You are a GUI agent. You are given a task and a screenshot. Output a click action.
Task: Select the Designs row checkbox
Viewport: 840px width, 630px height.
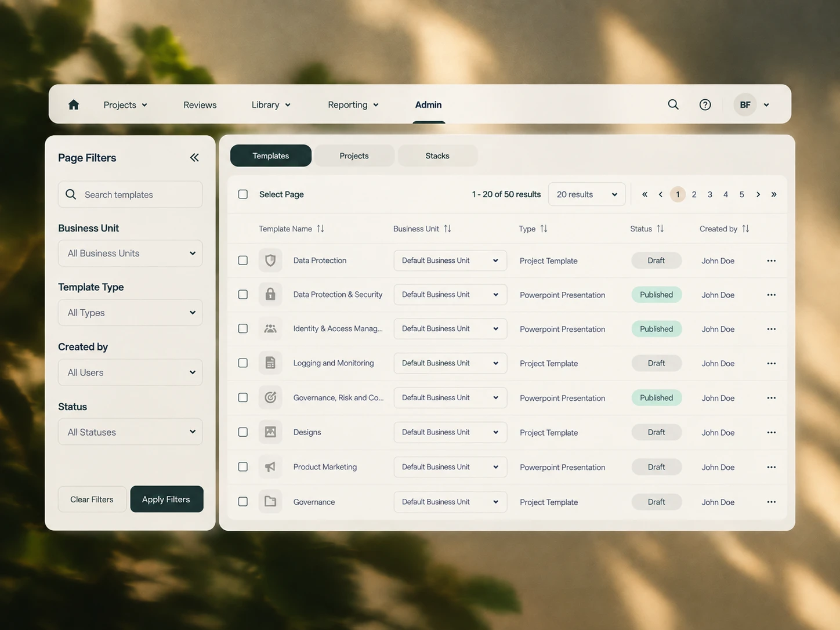point(243,432)
